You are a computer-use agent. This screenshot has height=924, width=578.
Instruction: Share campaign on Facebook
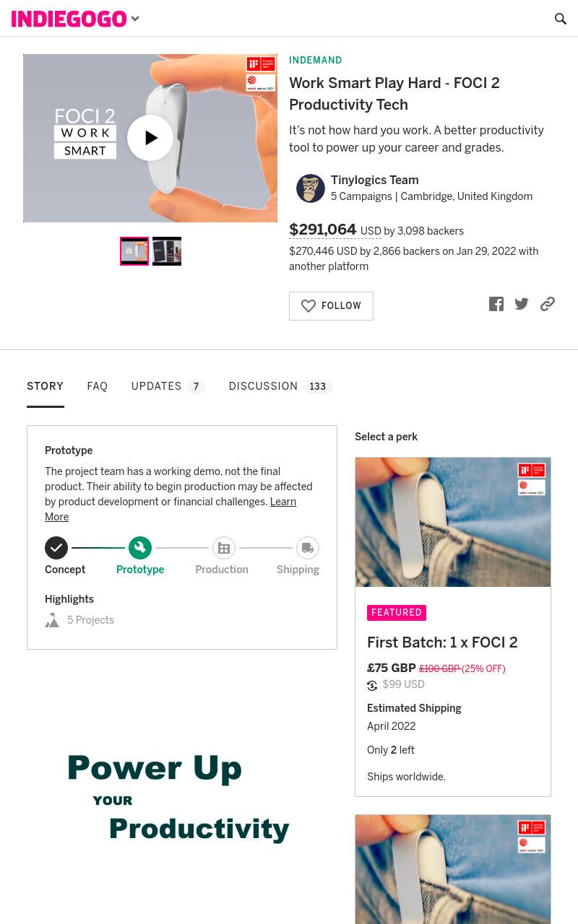click(496, 304)
